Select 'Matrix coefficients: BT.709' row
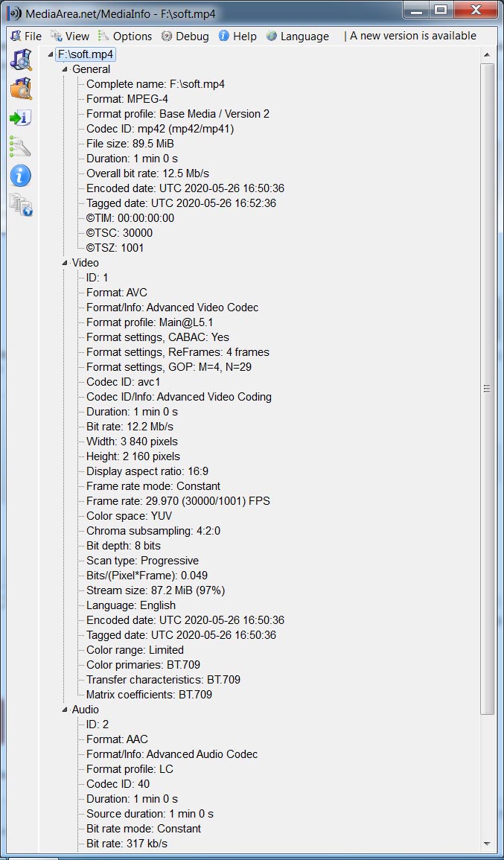Viewport: 504px width, 860px height. click(149, 695)
